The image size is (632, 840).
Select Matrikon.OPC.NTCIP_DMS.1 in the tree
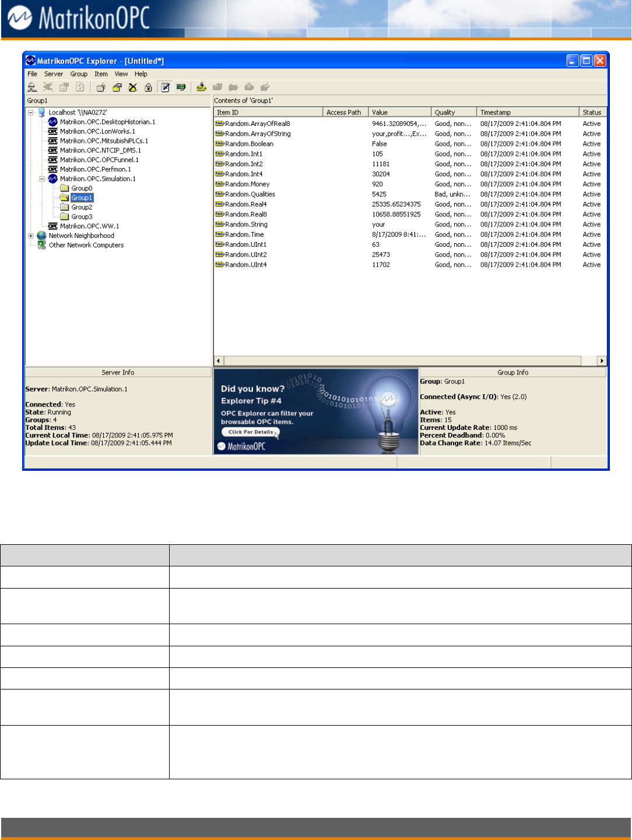(x=100, y=150)
